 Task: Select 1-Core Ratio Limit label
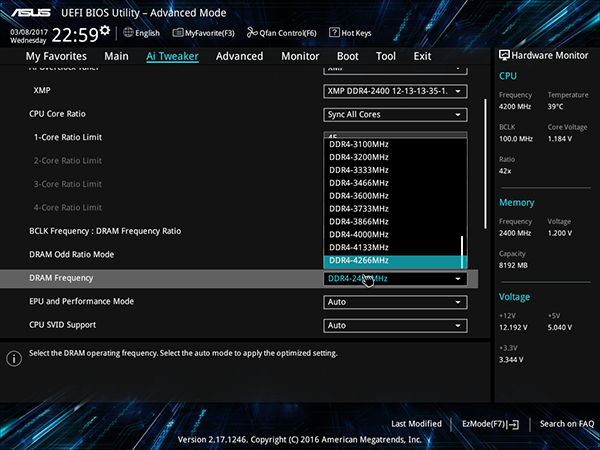point(68,137)
